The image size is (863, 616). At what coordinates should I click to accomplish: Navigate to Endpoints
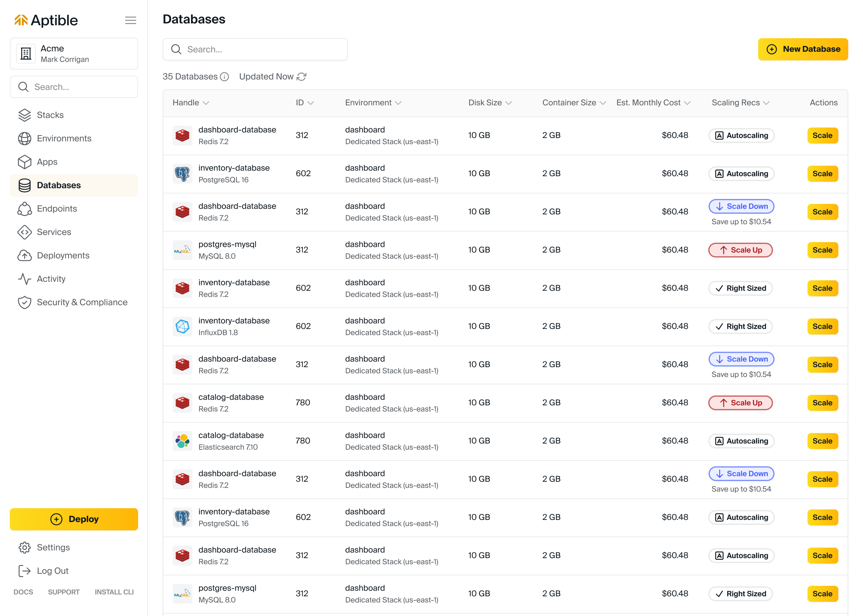point(56,209)
